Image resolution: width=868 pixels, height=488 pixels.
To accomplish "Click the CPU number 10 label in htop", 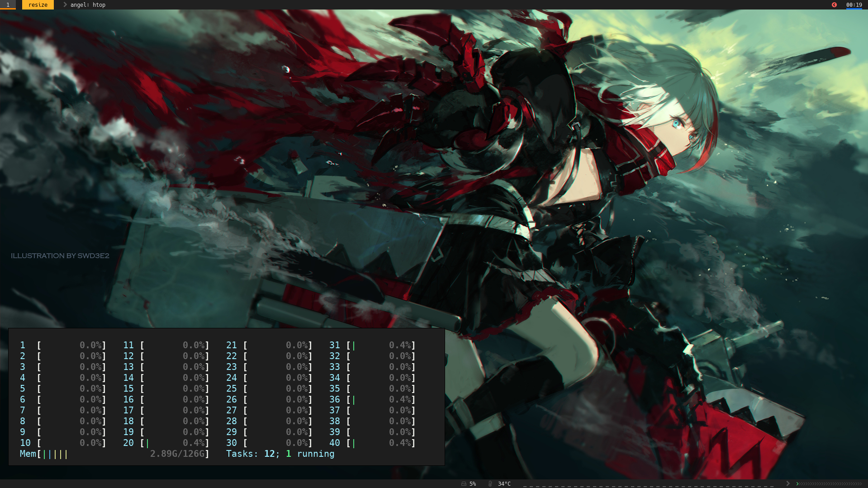I will [25, 443].
